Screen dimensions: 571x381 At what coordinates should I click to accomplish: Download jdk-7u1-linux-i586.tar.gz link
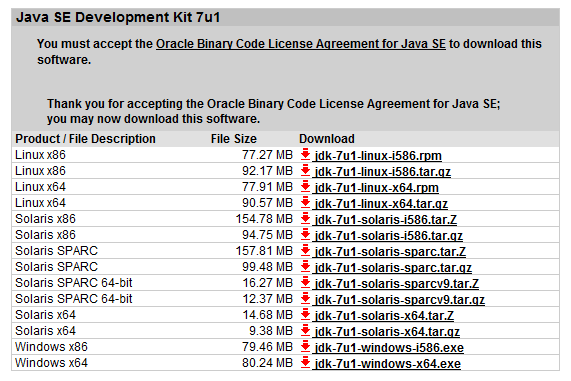click(x=383, y=172)
